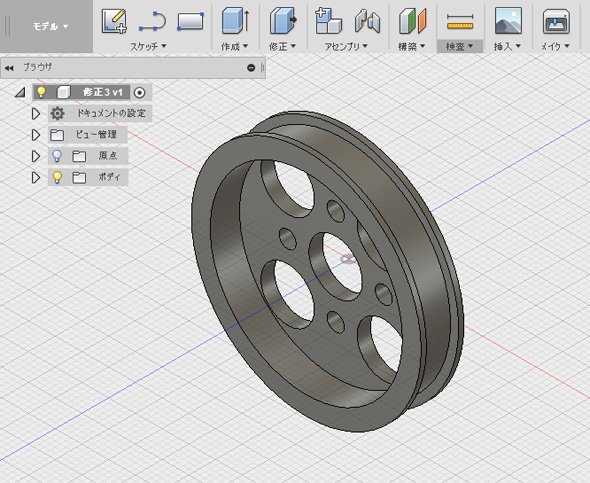Expand the ドキュメントの設定 tree node

(x=36, y=113)
